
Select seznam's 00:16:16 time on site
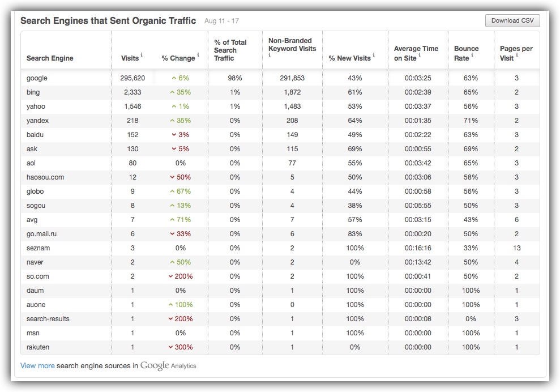pos(418,248)
